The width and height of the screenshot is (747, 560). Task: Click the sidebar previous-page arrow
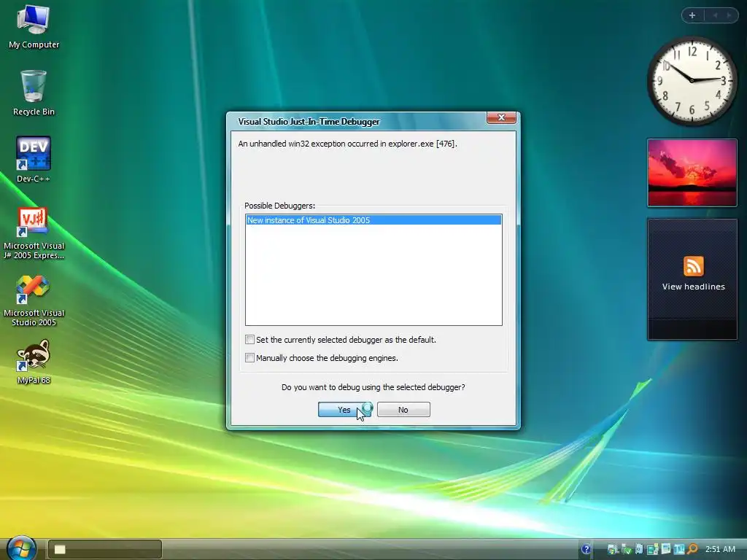pos(715,15)
